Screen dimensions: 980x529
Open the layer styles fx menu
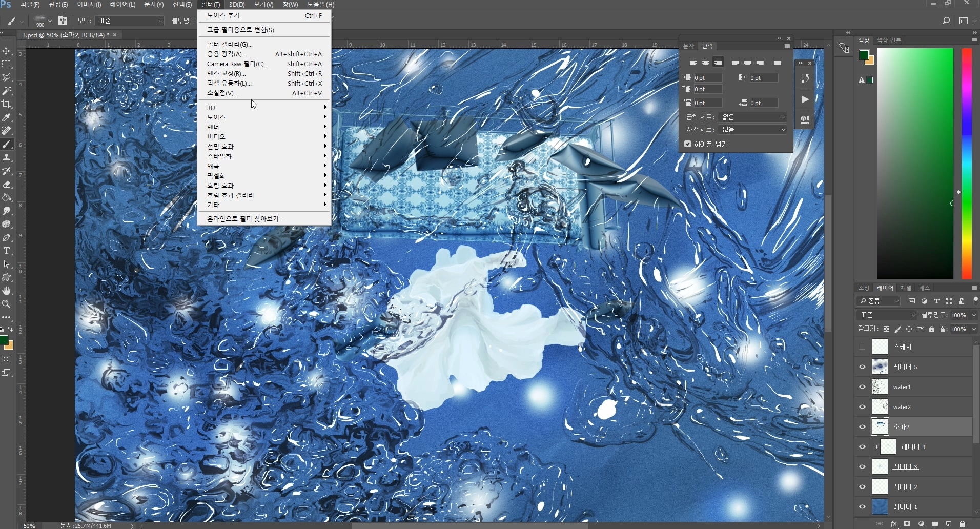coord(894,524)
